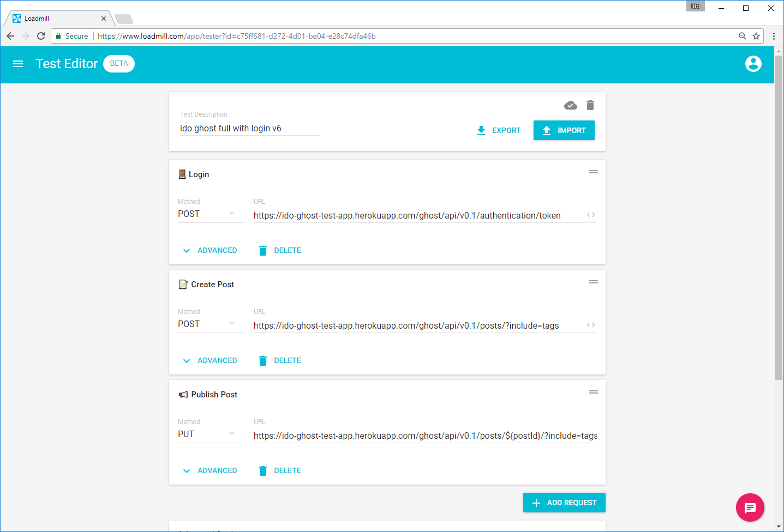Click the Ido user badge in title bar
Viewport: 784px width, 532px height.
click(696, 6)
